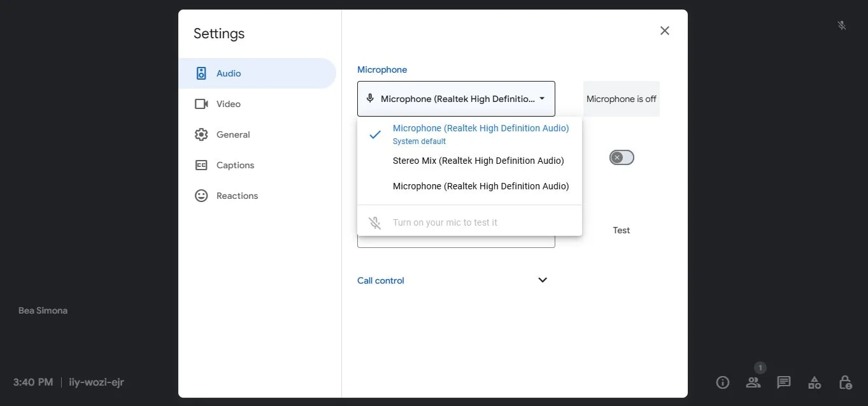The height and width of the screenshot is (406, 868).
Task: Click the General gear icon in sidebar
Action: (x=201, y=134)
